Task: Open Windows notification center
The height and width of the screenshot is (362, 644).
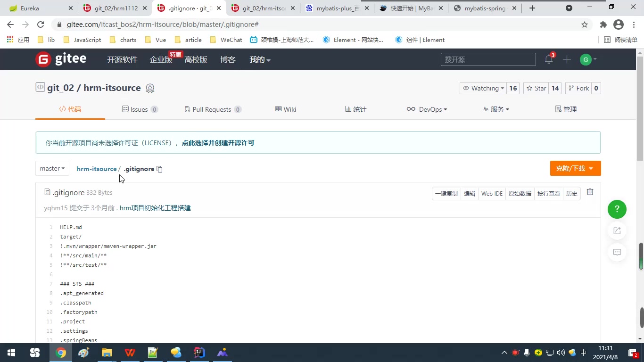Action: coord(633,353)
